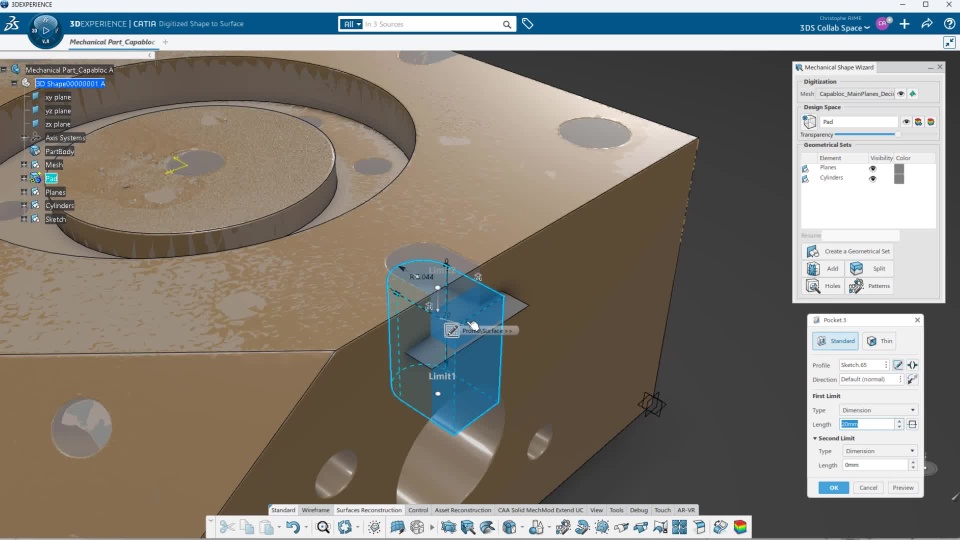Click the sketch edit pencil icon

tap(898, 365)
